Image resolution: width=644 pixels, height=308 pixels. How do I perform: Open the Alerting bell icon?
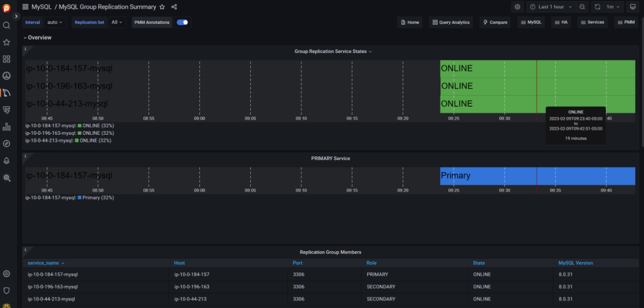tap(6, 161)
